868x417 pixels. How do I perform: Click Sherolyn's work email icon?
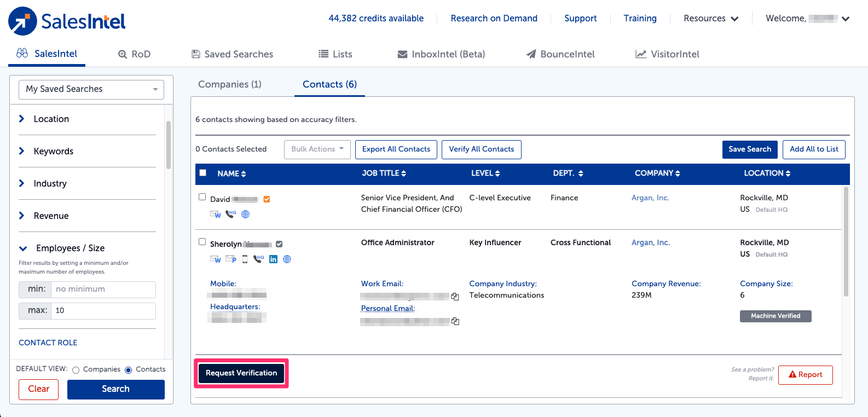(216, 259)
